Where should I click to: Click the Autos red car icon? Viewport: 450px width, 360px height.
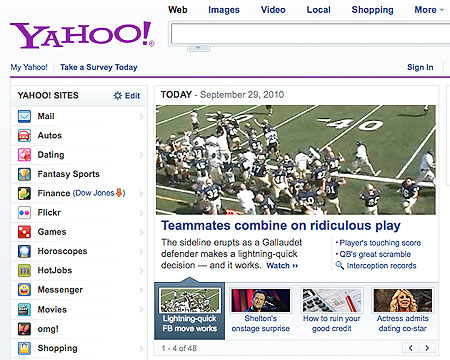pyautogui.click(x=24, y=136)
